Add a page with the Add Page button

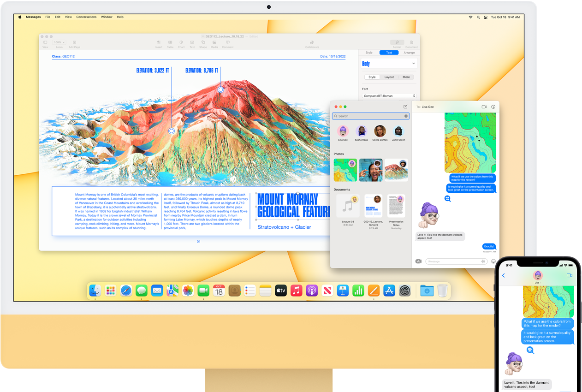coord(74,42)
